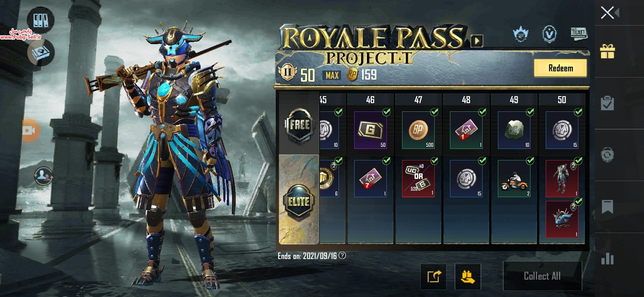This screenshot has height=297, width=644.
Task: Open the bookmark icon in right sidebar
Action: click(607, 207)
